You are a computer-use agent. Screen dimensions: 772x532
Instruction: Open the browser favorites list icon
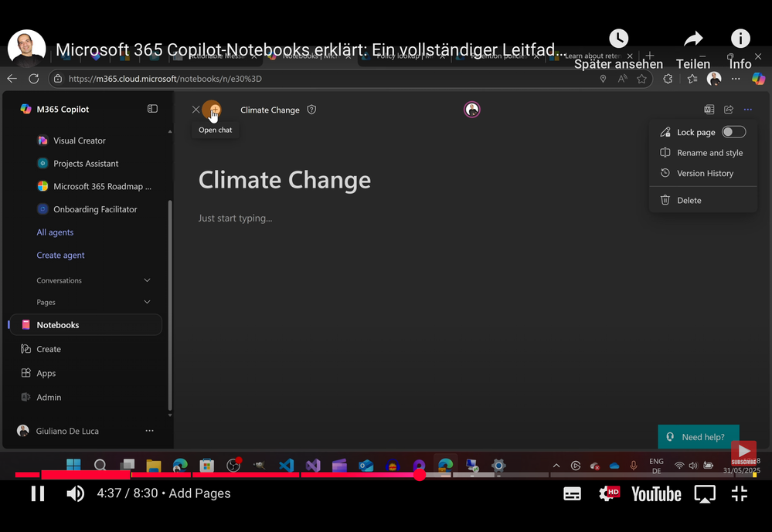[x=692, y=79]
